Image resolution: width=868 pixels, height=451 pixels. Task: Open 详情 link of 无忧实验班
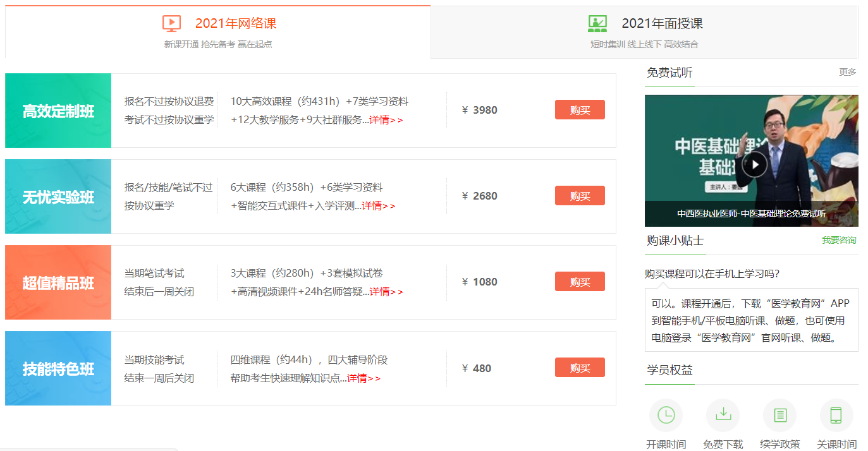coord(377,206)
